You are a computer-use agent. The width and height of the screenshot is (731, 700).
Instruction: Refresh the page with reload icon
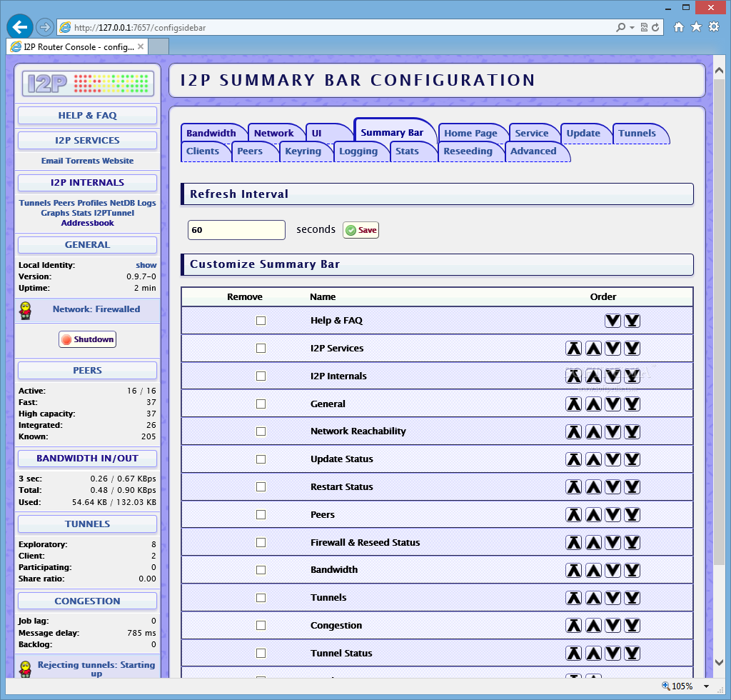(x=655, y=28)
